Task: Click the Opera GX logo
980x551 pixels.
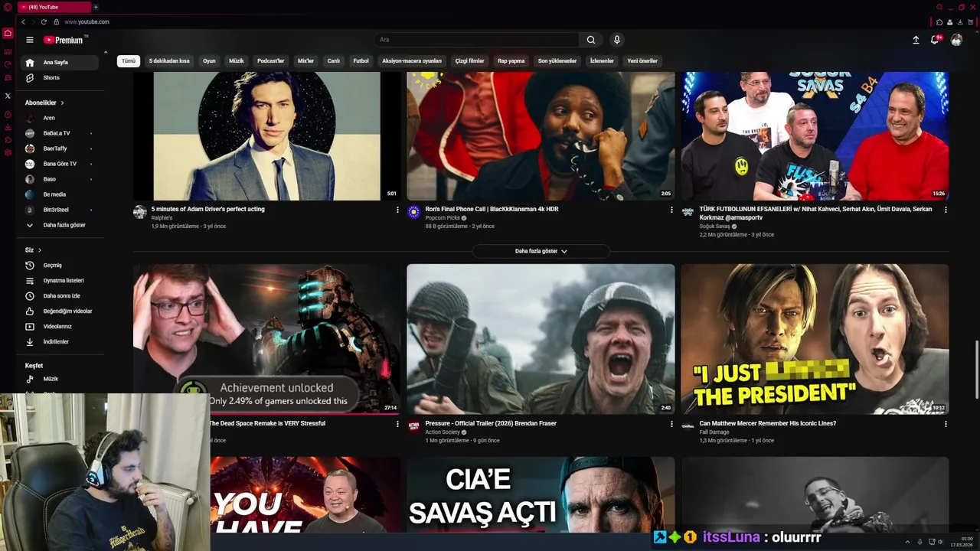Action: coord(8,8)
